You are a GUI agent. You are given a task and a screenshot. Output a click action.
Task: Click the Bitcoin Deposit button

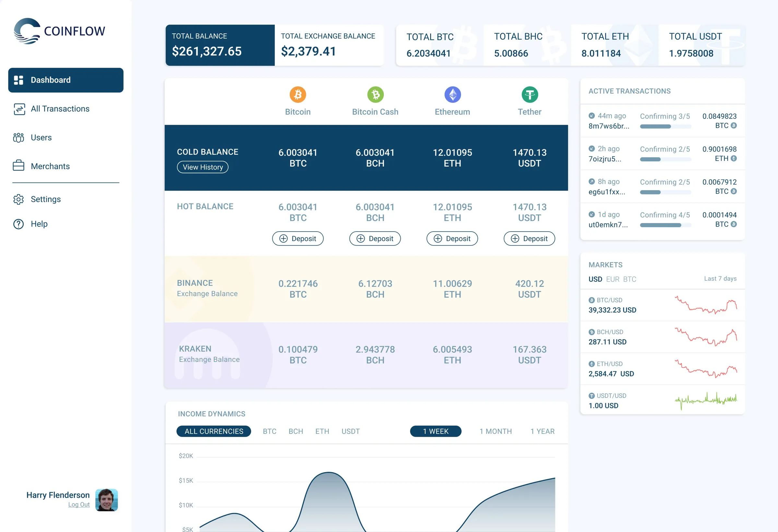tap(298, 238)
